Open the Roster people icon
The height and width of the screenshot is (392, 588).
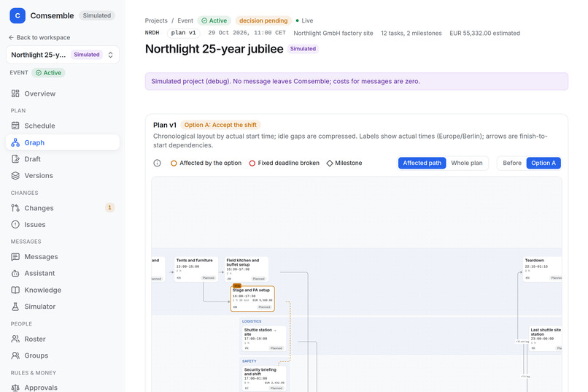point(15,339)
